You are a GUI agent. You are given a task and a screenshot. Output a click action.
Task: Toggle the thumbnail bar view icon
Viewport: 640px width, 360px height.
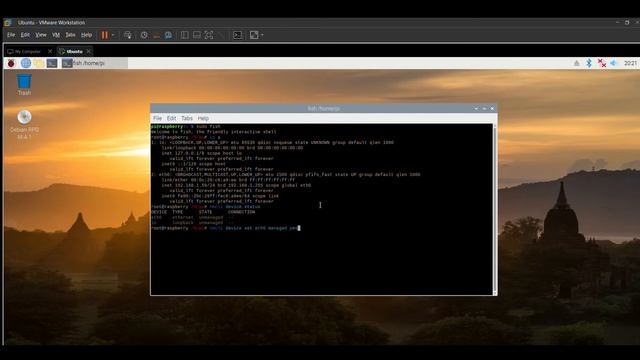click(197, 35)
